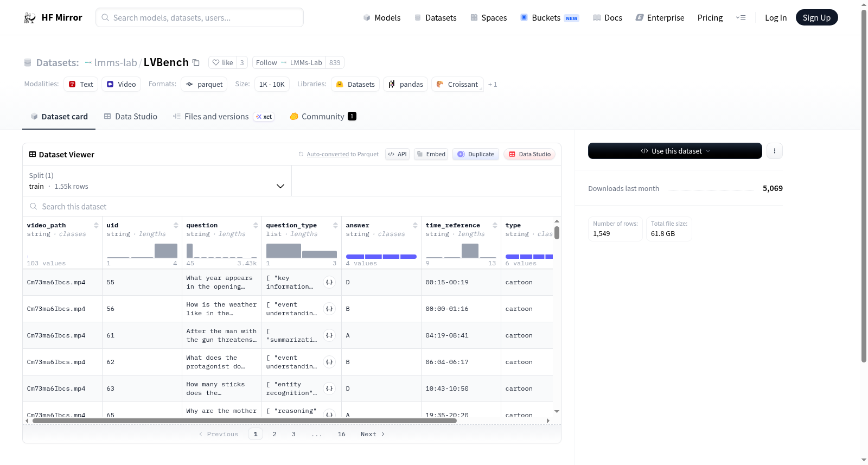Screen dimensions: 868x465
Task: Duplicate this dataset
Action: click(x=476, y=154)
